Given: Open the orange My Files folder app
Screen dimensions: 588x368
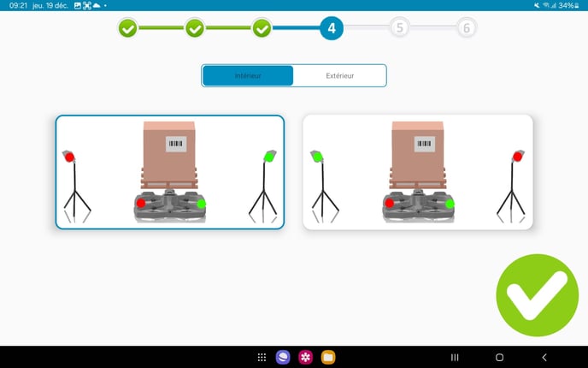Looking at the screenshot, I should [x=327, y=357].
